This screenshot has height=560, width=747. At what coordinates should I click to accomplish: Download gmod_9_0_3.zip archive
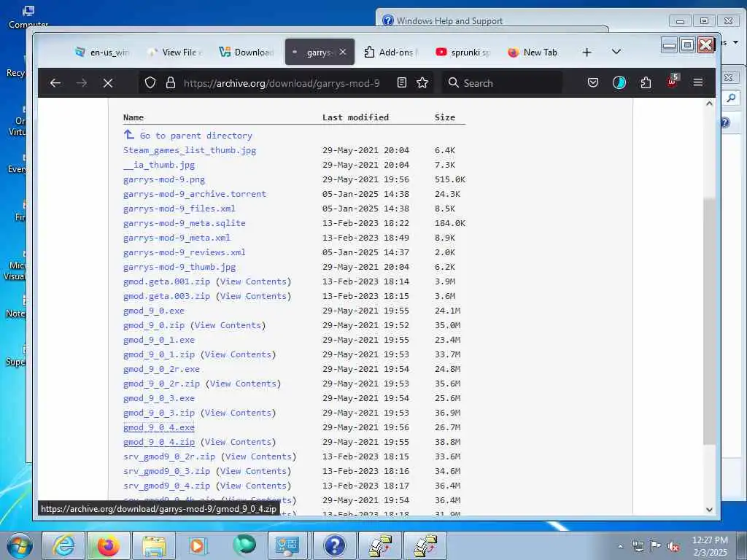click(159, 413)
